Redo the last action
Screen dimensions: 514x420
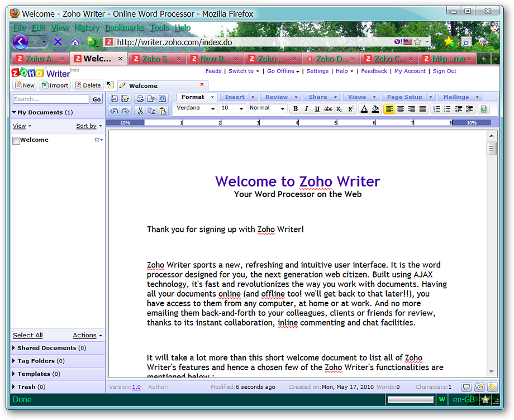125,111
